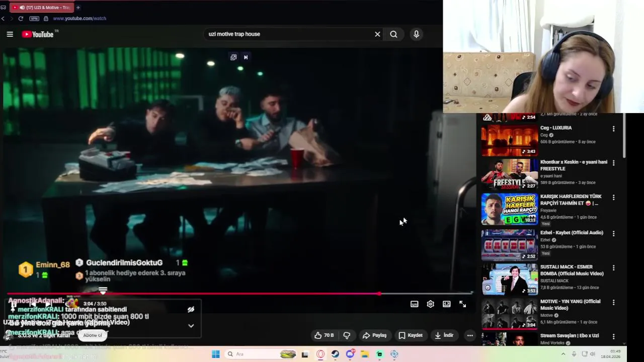Open the YouTube hamburger guide menu
Image resolution: width=644 pixels, height=362 pixels.
[x=10, y=34]
